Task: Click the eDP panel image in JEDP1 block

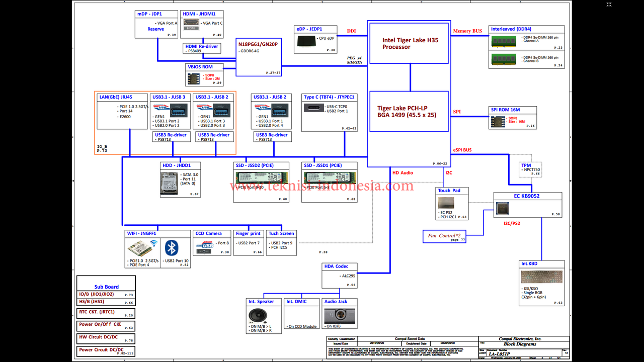Action: point(307,41)
